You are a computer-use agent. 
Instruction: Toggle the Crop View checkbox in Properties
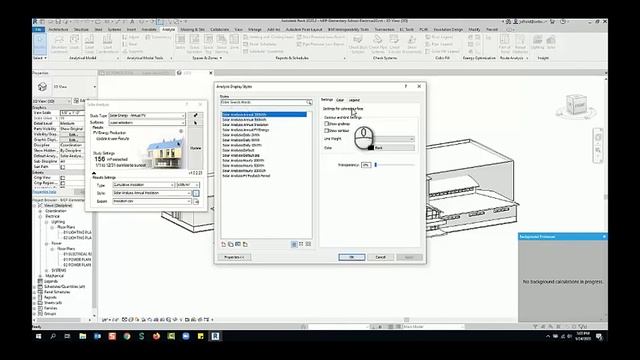pos(62,178)
